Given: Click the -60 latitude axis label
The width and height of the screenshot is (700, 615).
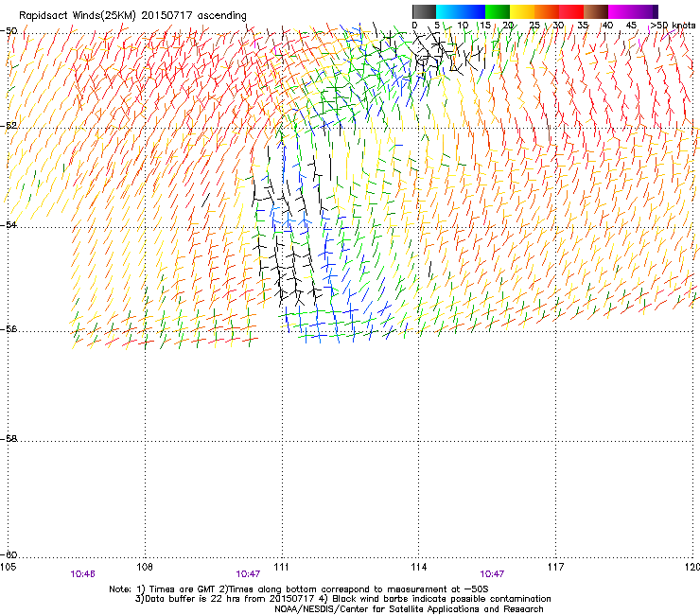Looking at the screenshot, I should pos(9,555).
